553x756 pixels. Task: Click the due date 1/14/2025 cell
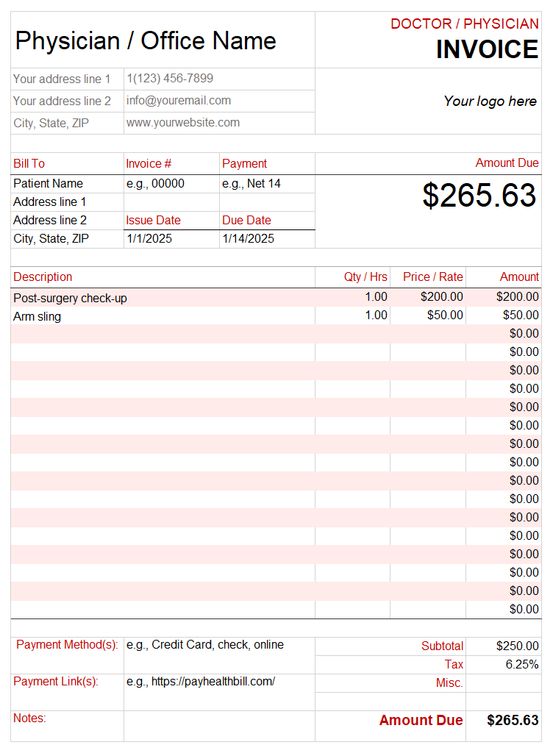click(249, 238)
